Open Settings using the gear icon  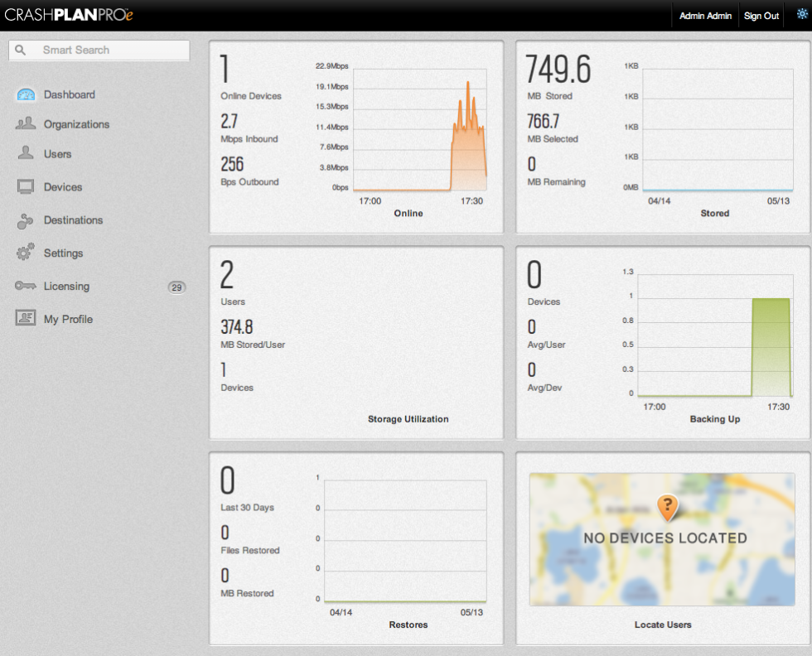click(x=25, y=253)
